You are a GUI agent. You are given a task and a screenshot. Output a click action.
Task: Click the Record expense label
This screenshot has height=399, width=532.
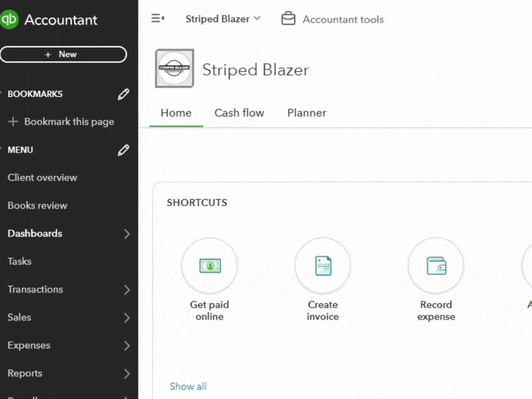point(436,311)
